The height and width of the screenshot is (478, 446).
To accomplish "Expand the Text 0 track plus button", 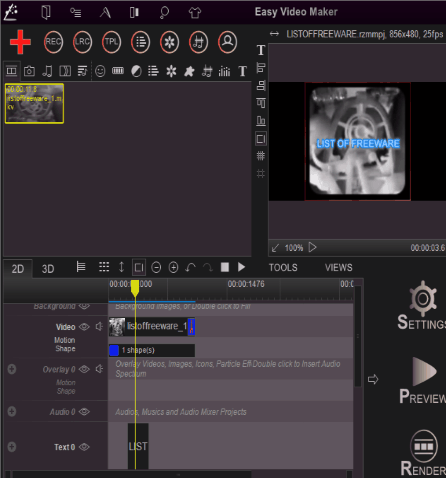I will coord(12,447).
